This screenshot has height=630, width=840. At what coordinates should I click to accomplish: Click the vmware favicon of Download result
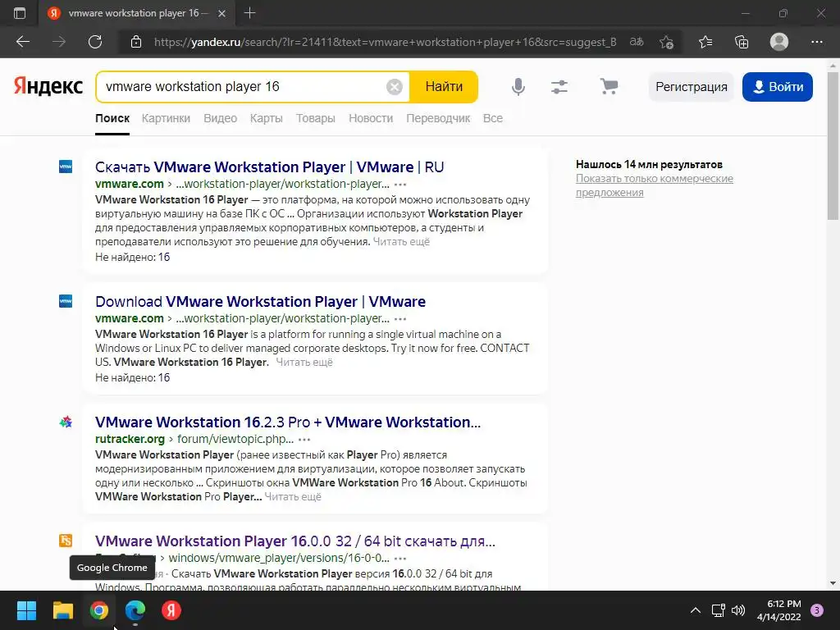pyautogui.click(x=66, y=301)
